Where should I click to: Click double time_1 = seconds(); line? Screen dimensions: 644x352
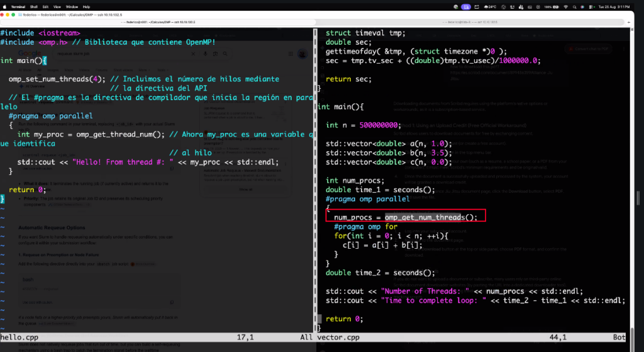380,190
